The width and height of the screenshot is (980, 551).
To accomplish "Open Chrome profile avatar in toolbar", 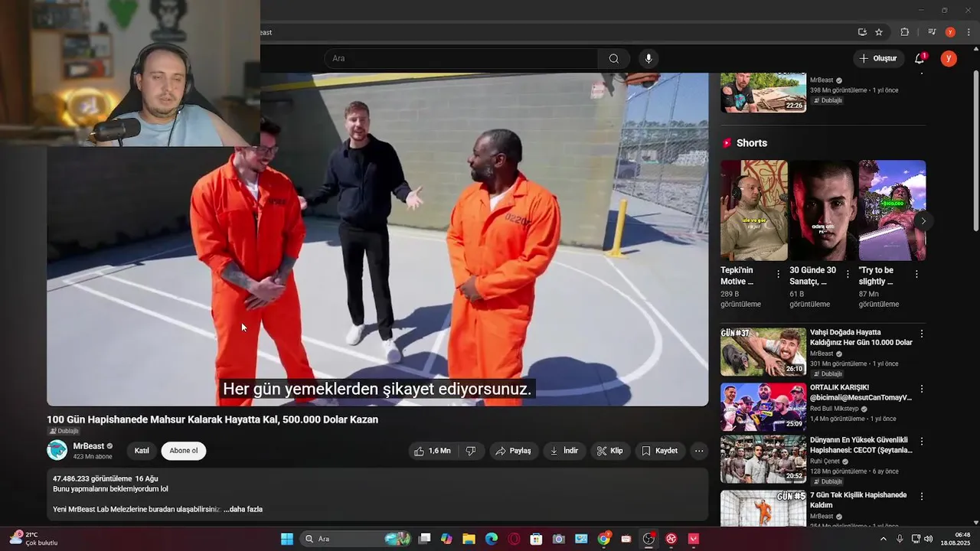I will (950, 32).
